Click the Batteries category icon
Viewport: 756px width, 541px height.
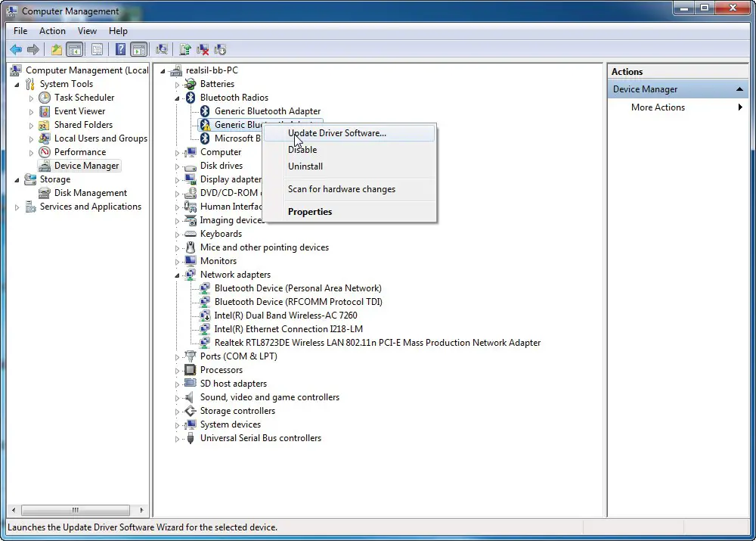(191, 84)
